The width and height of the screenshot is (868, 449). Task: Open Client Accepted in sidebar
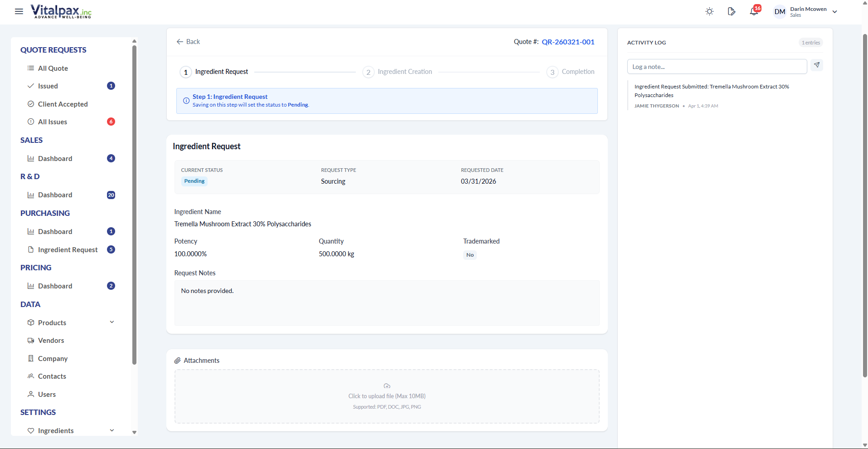63,104
